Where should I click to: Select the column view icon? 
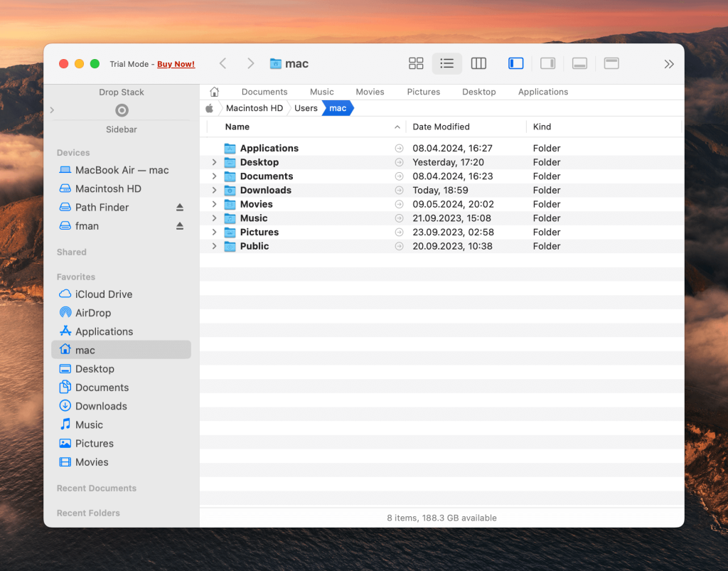click(478, 64)
